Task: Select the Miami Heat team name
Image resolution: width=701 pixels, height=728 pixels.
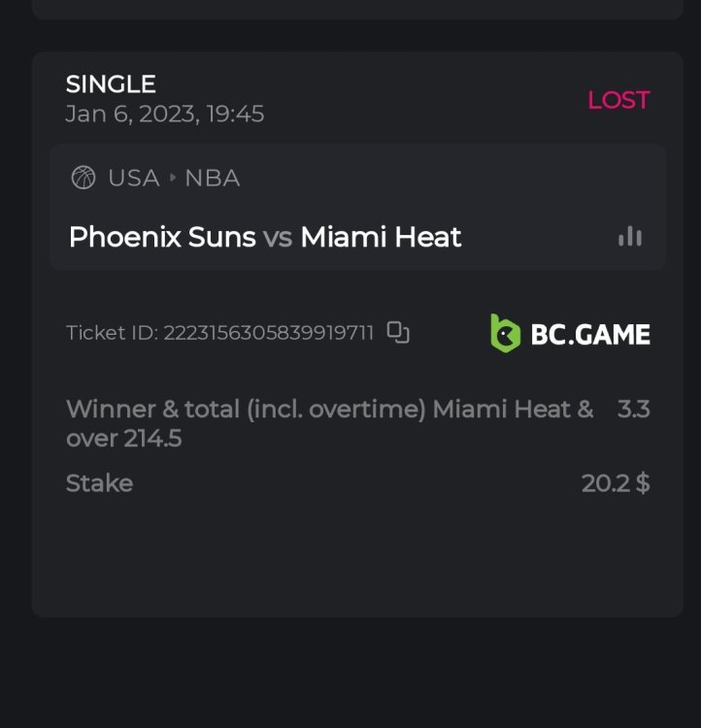Action: [381, 237]
